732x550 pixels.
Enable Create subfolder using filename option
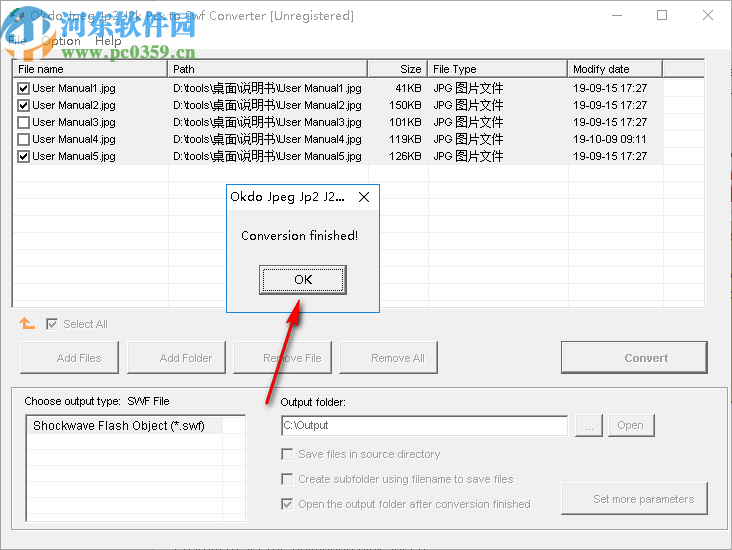coord(287,479)
